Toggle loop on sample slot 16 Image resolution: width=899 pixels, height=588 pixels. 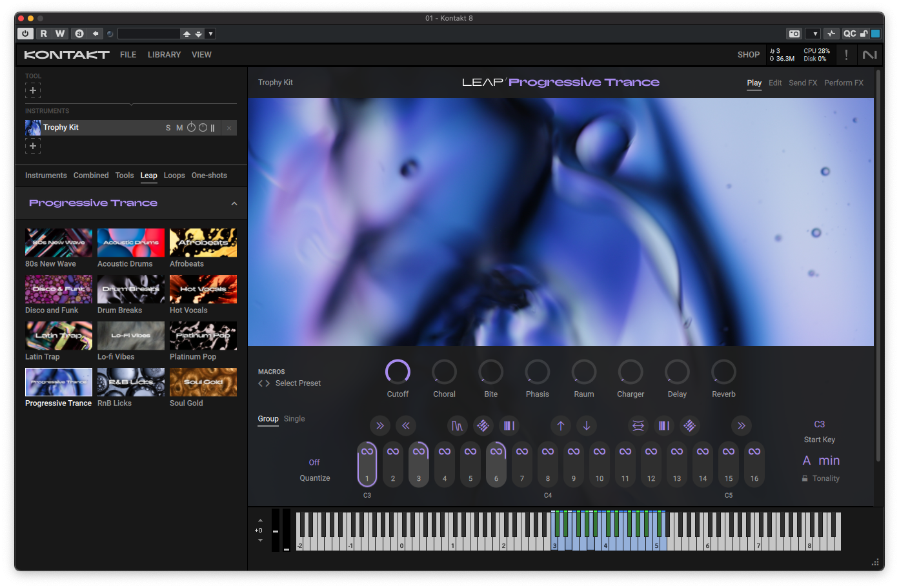[754, 451]
